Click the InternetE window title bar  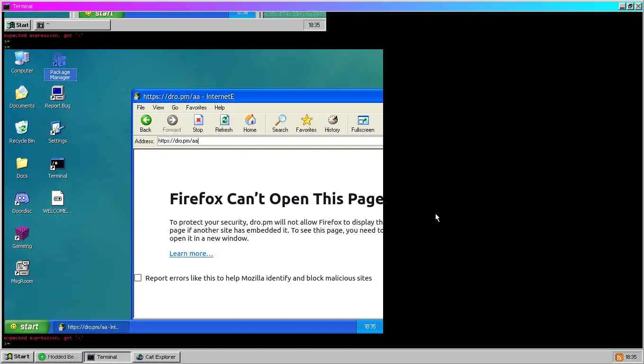tap(258, 96)
